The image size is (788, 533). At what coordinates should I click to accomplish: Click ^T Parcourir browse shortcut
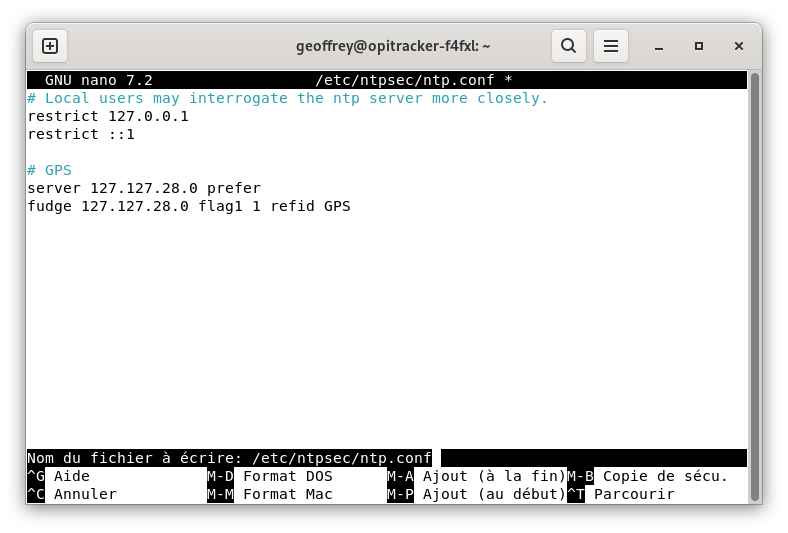pos(621,494)
